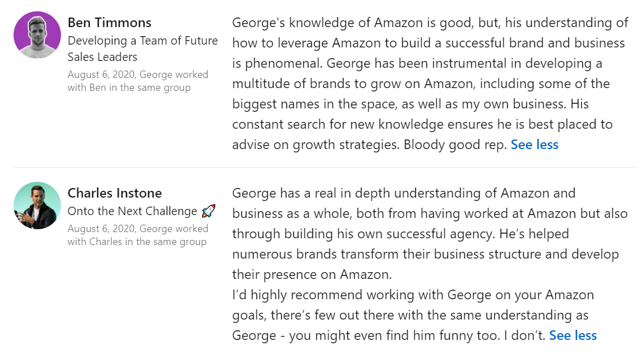Click the "August 6, 2020" date under Charles Instone
The height and width of the screenshot is (354, 644).
point(102,229)
